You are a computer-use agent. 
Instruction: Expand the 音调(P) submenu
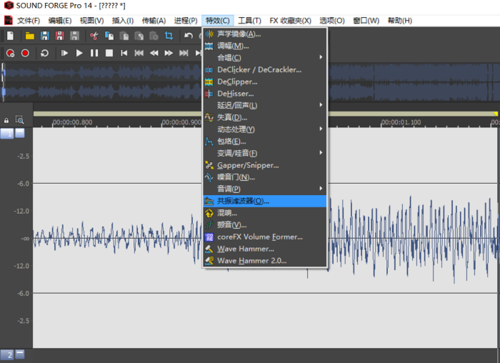pyautogui.click(x=265, y=189)
